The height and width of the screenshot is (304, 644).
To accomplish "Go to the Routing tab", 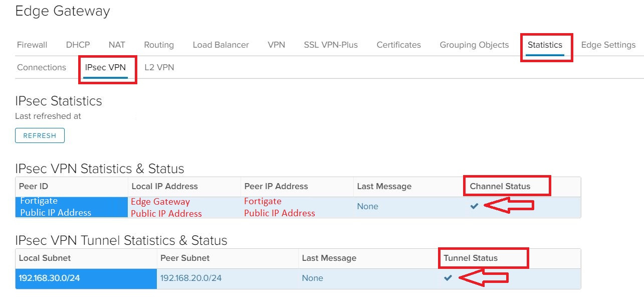I will (x=159, y=45).
